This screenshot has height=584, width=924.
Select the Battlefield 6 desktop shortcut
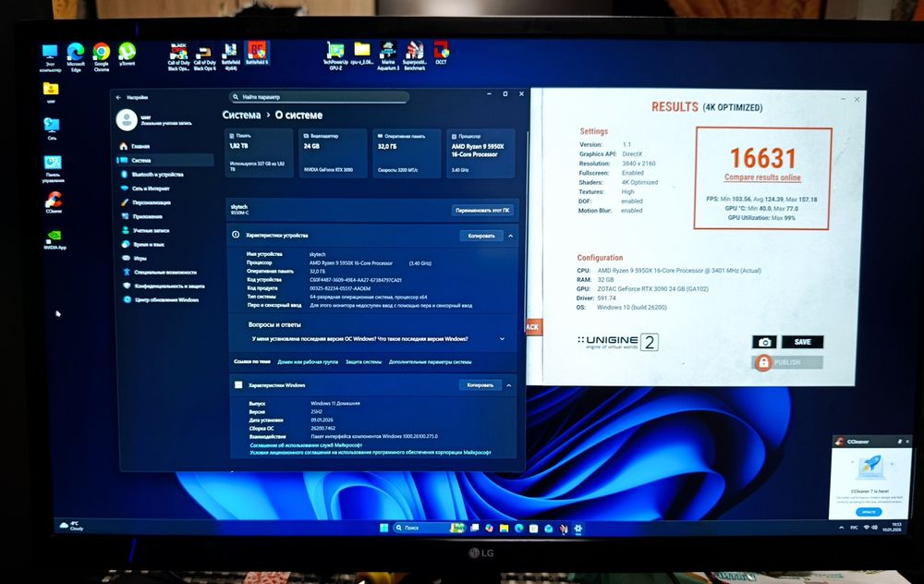point(256,53)
